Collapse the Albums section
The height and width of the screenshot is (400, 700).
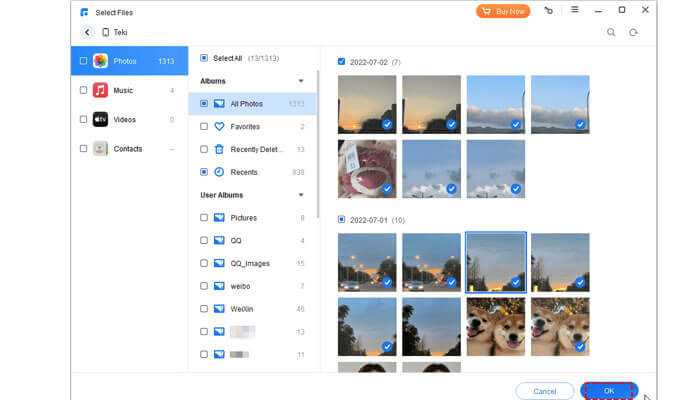(x=301, y=81)
